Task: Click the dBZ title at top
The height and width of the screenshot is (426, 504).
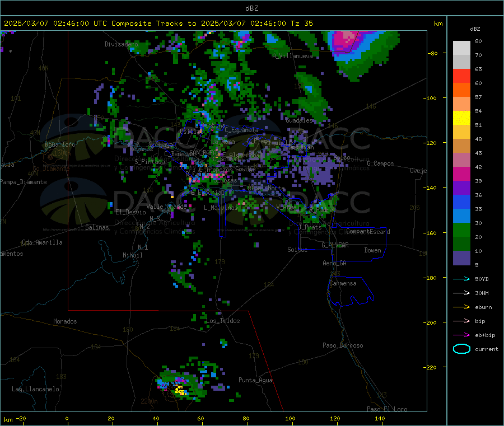Action: [x=251, y=8]
